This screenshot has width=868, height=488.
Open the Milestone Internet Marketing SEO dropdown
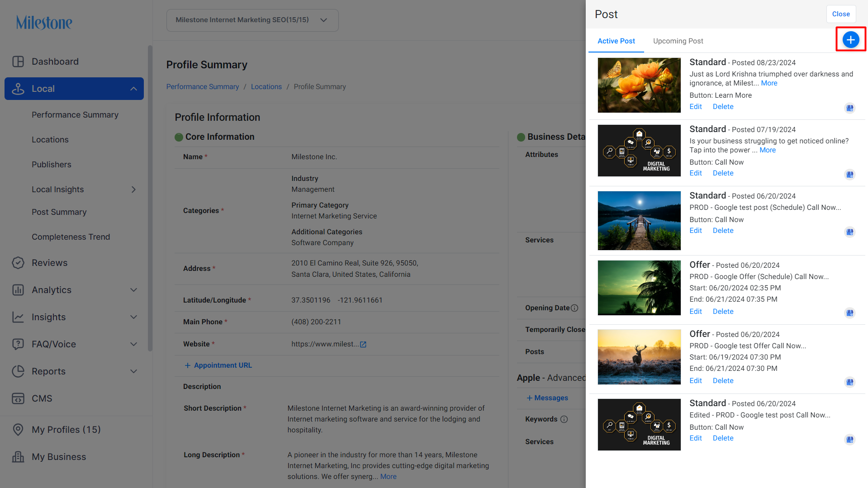252,20
